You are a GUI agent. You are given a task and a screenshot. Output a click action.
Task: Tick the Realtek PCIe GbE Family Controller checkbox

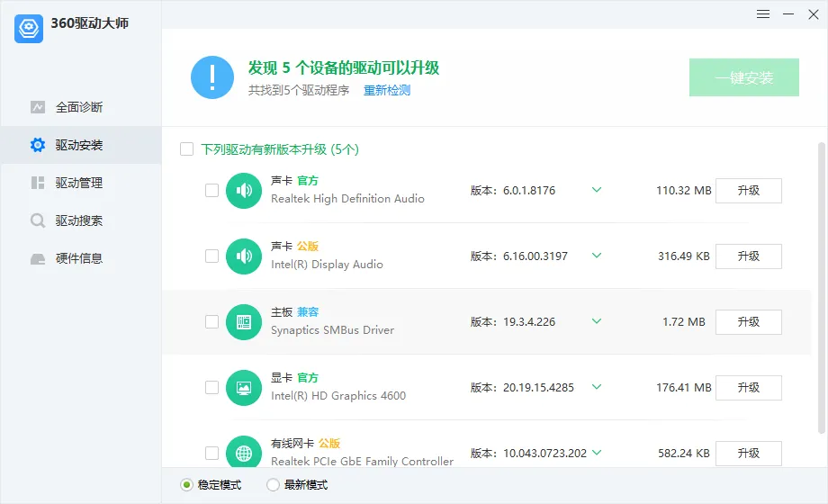pos(211,453)
